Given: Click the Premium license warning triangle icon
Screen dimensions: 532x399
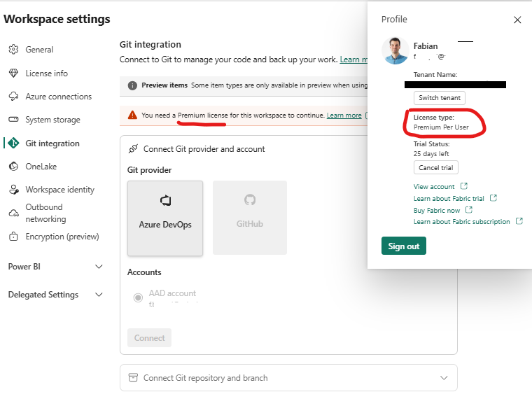Looking at the screenshot, I should point(132,115).
